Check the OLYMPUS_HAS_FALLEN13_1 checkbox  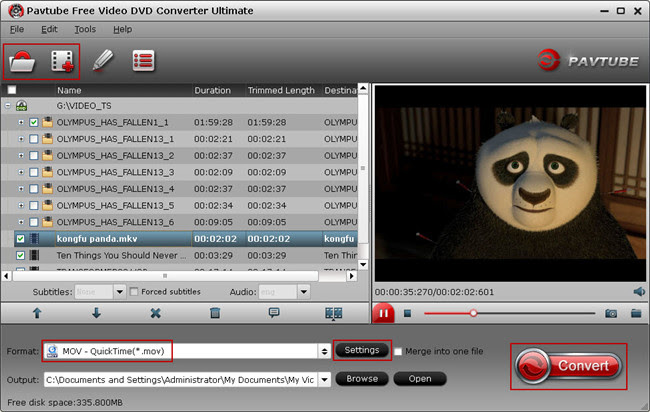click(34, 139)
